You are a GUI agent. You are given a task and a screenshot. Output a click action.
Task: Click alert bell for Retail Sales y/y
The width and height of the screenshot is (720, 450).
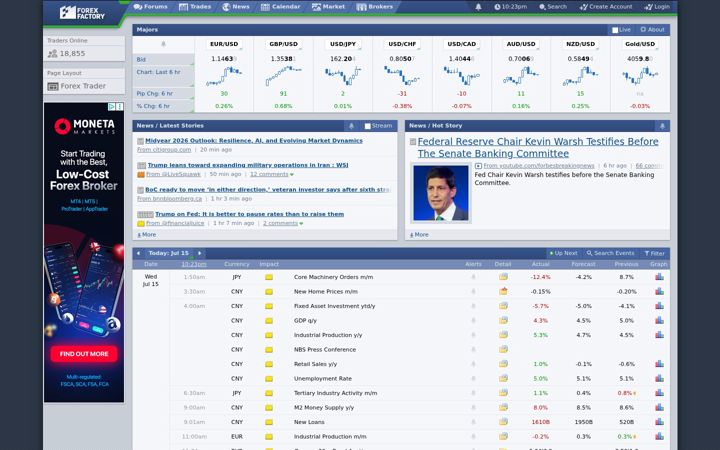point(473,364)
